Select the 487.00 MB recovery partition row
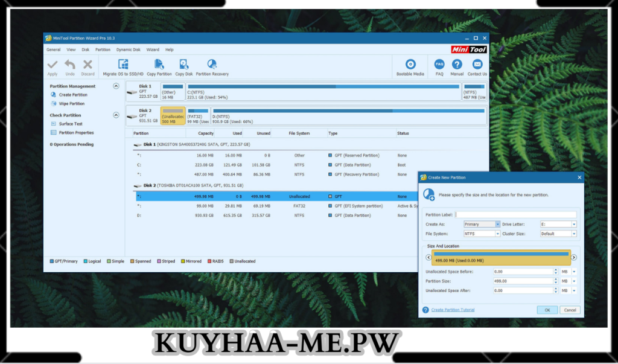Screen dimensions: 618x364 click(x=276, y=174)
